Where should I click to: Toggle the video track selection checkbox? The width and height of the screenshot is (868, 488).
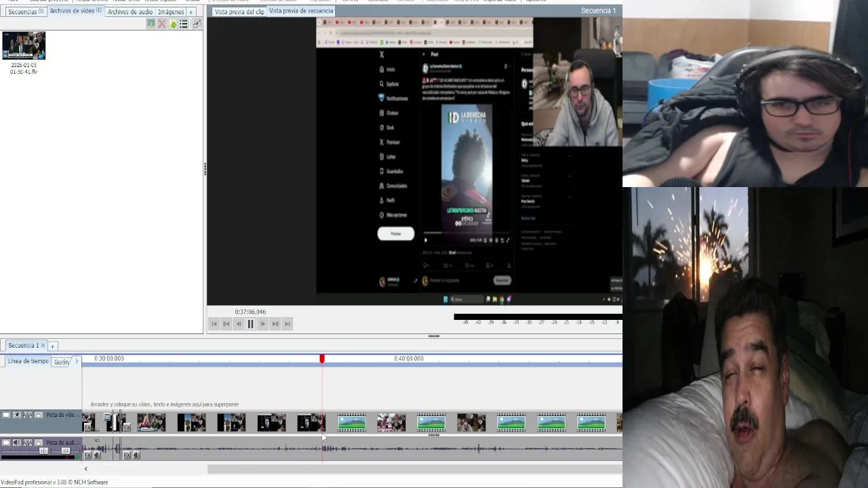click(6, 415)
